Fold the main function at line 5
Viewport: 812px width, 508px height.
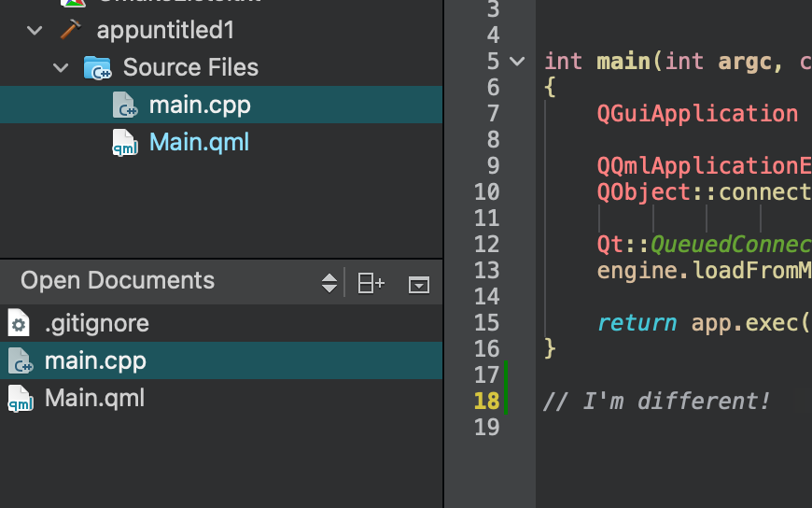click(x=518, y=62)
